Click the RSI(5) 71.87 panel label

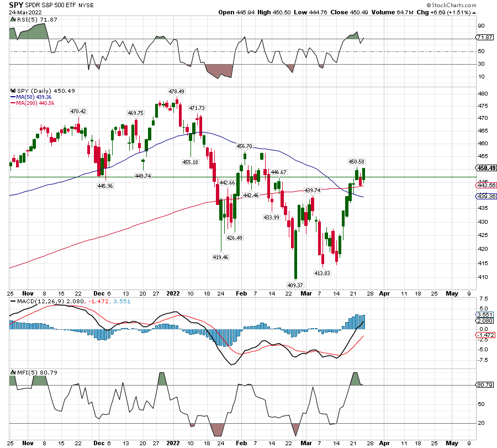coord(37,19)
